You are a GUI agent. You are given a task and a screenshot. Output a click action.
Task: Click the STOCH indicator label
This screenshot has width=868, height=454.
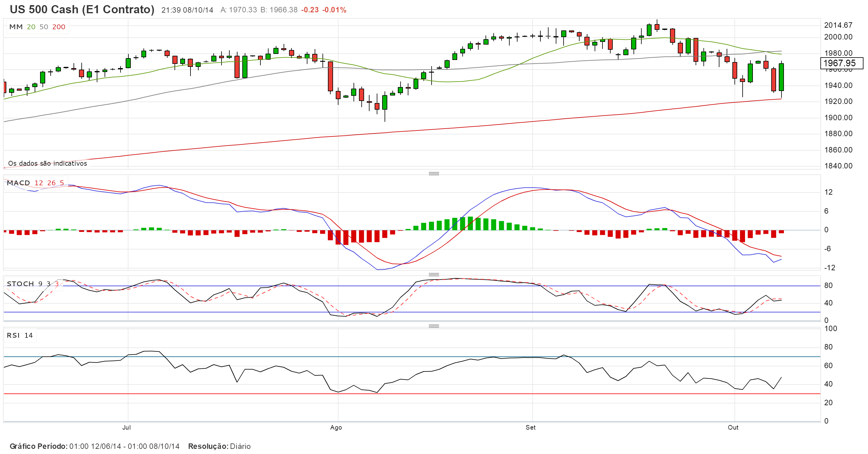pyautogui.click(x=20, y=283)
